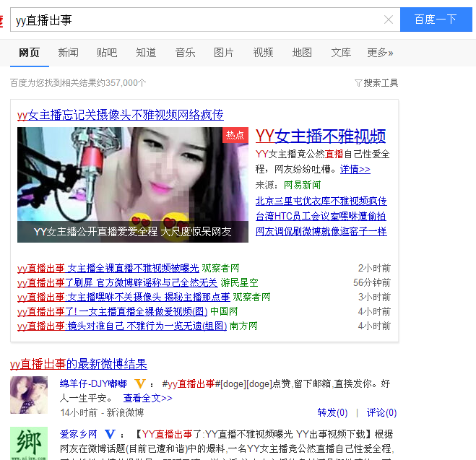Open 网友调侃刷微博就像逛窑子一样 link
476x460 pixels.
point(321,231)
